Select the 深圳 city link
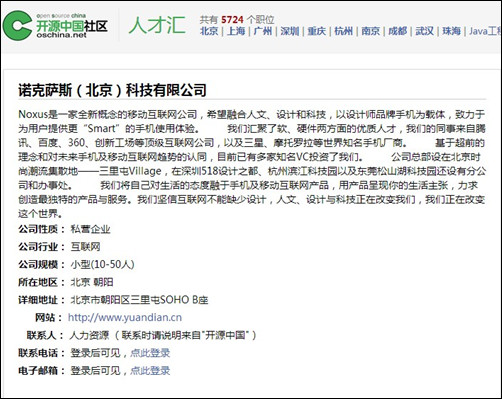Viewport: 502px width, 399px height. point(290,31)
